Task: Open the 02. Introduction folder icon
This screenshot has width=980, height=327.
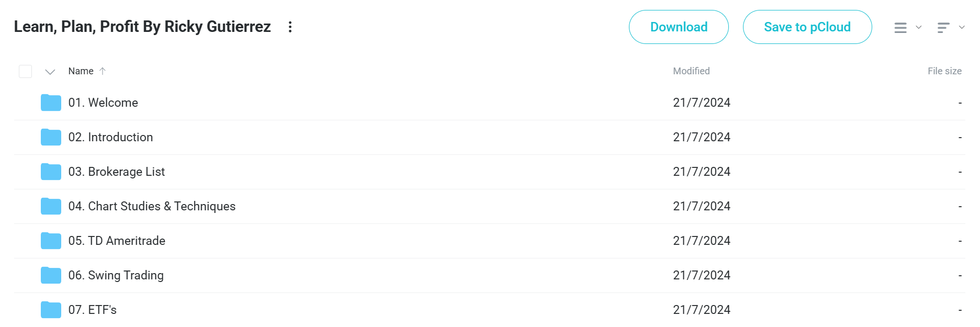Action: pos(51,137)
